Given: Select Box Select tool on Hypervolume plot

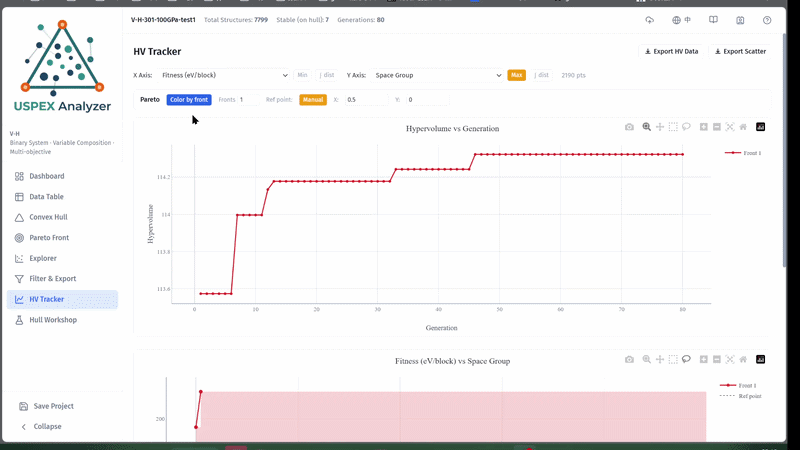Looking at the screenshot, I should pos(673,127).
